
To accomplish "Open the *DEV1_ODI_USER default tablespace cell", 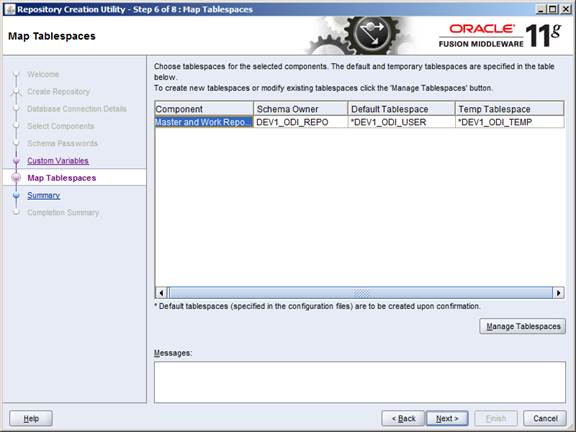I will 402,122.
